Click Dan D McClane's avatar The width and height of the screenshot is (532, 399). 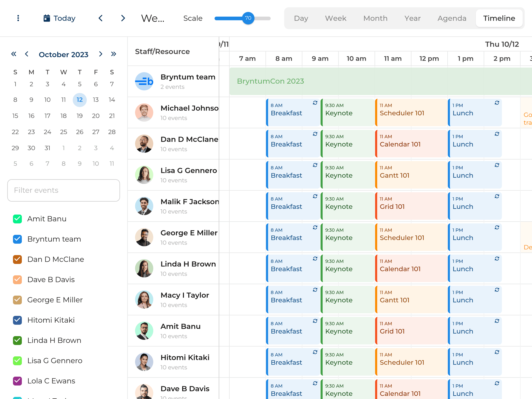tap(144, 144)
